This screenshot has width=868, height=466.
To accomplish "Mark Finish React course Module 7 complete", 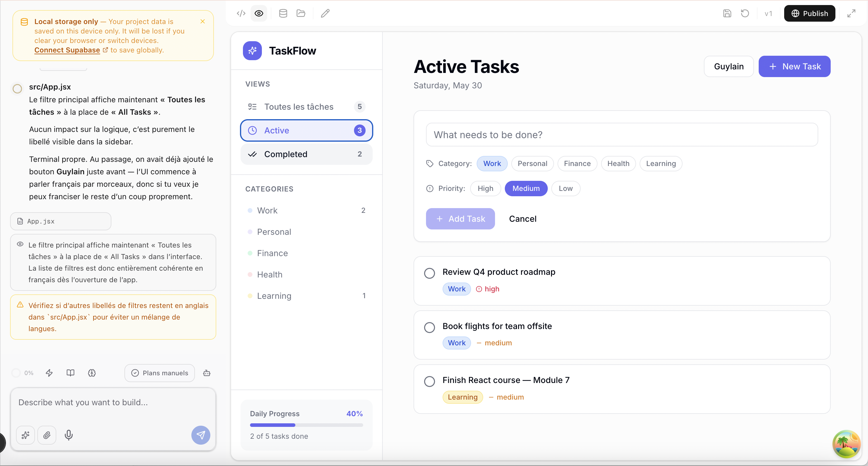I will coord(429,381).
